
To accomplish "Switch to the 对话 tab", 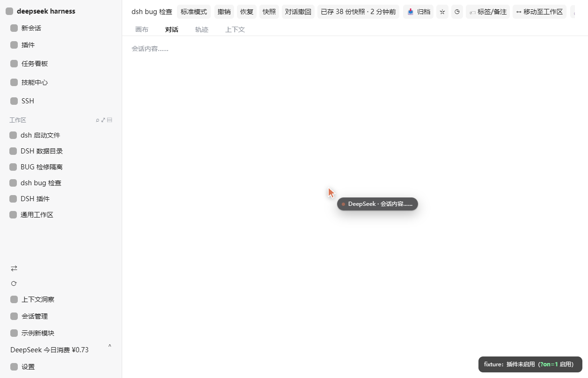I will tap(172, 29).
